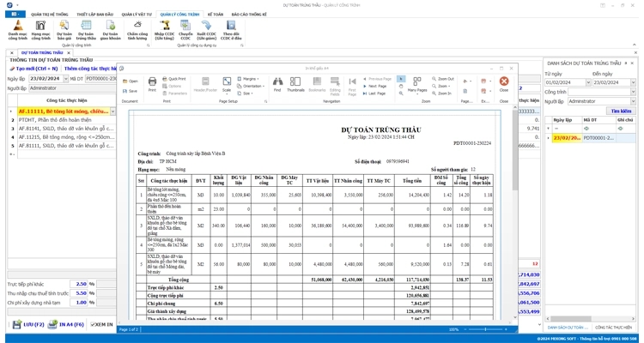Viewport: 644px width, 343px height.
Task: Toggle the XEM IN checkbox
Action: (x=94, y=325)
